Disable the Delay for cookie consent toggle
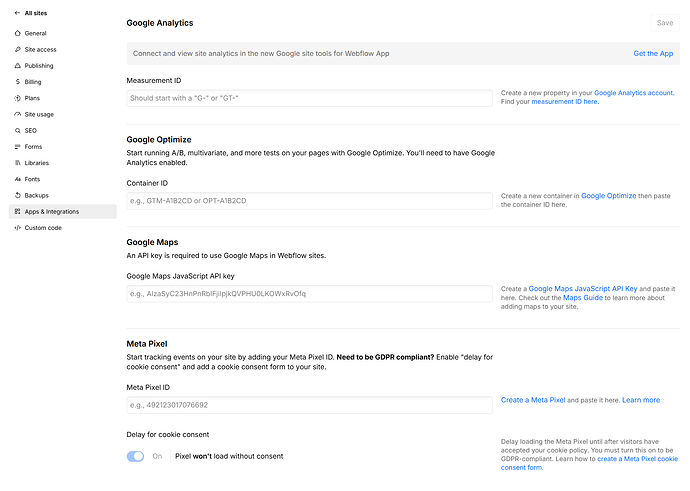 [x=135, y=456]
